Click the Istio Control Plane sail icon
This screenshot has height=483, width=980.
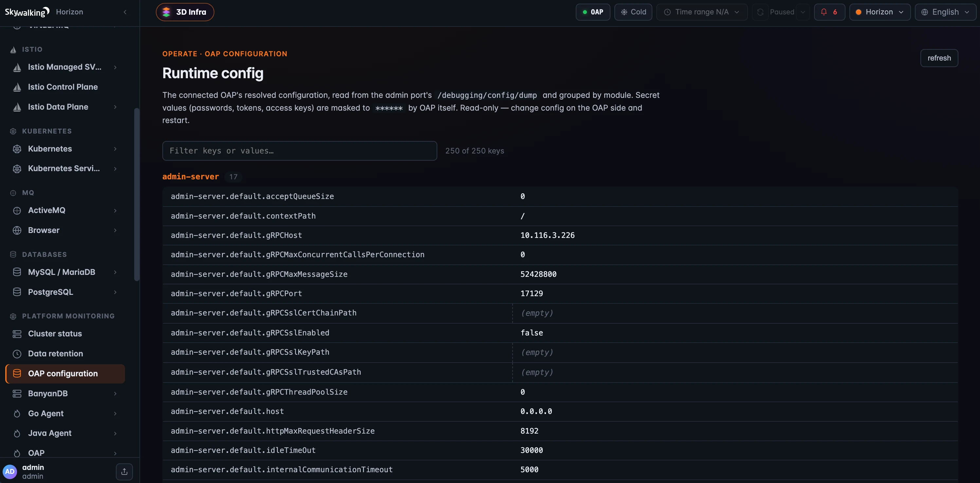point(17,87)
